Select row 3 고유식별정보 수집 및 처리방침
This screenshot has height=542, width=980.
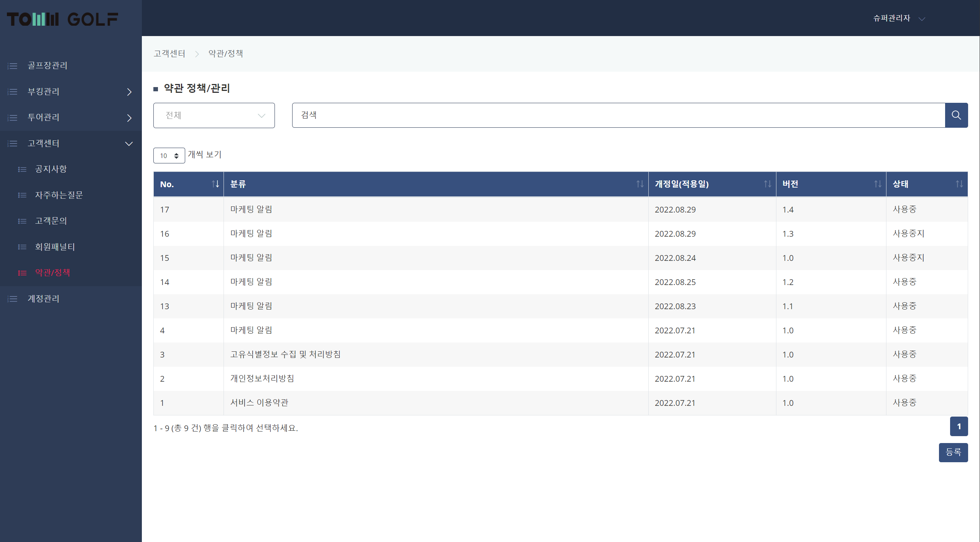click(x=285, y=354)
